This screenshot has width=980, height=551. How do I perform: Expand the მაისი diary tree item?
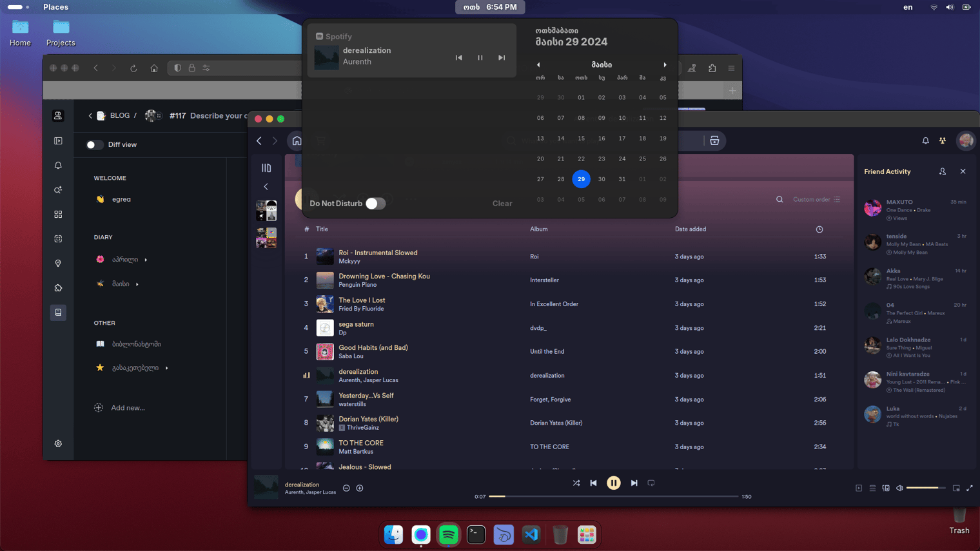(x=137, y=284)
